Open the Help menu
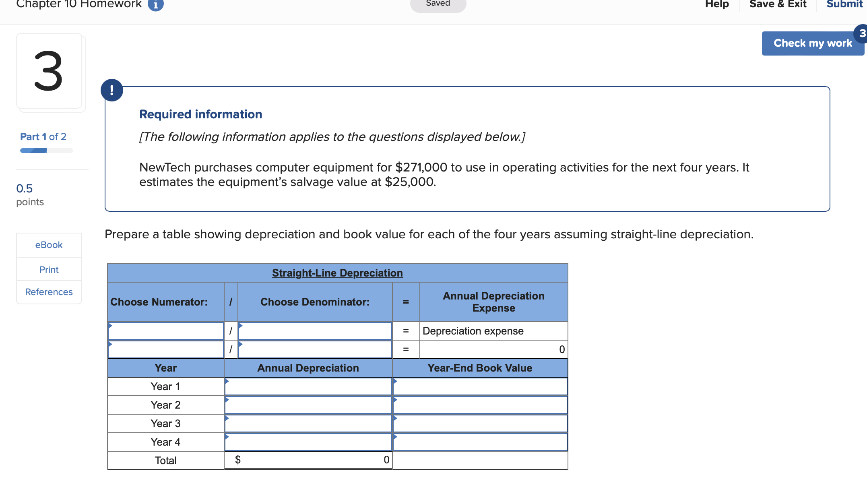The image size is (867, 504). tap(717, 5)
